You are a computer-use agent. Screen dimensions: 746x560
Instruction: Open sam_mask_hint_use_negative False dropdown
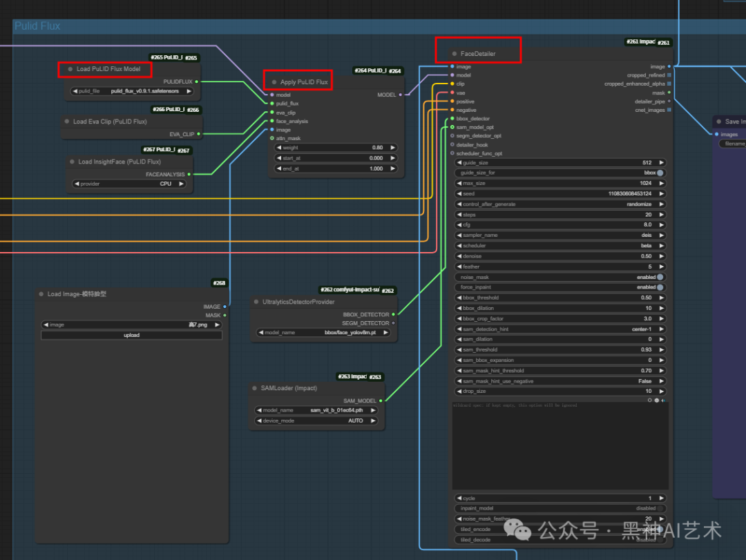click(560, 381)
